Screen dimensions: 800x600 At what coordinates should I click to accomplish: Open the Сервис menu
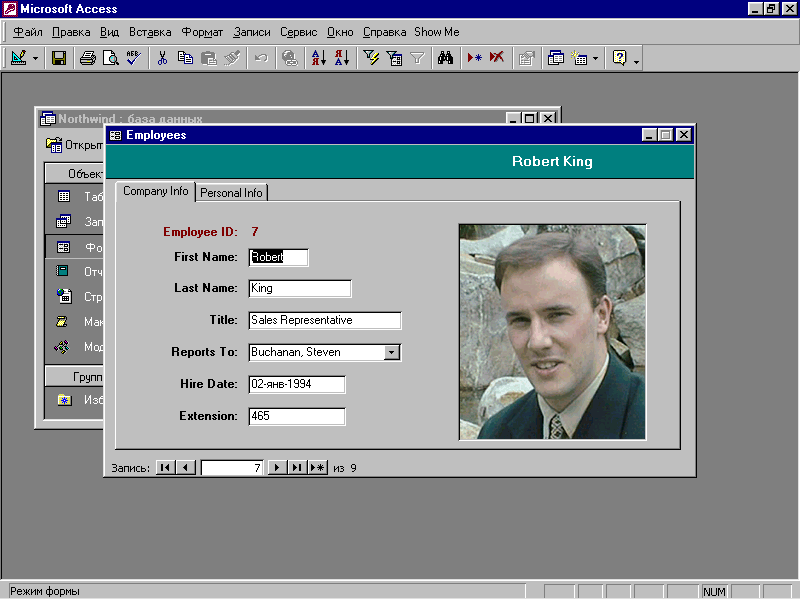click(298, 32)
